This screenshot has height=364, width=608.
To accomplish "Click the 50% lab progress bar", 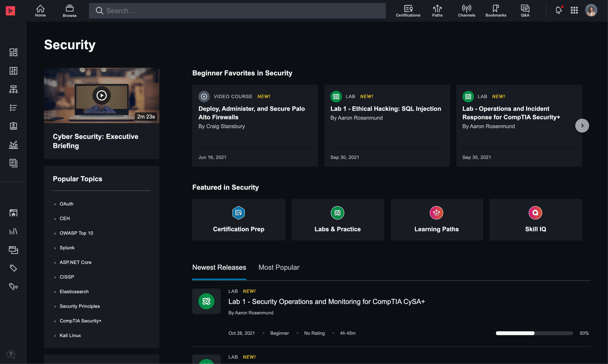I will pyautogui.click(x=534, y=333).
